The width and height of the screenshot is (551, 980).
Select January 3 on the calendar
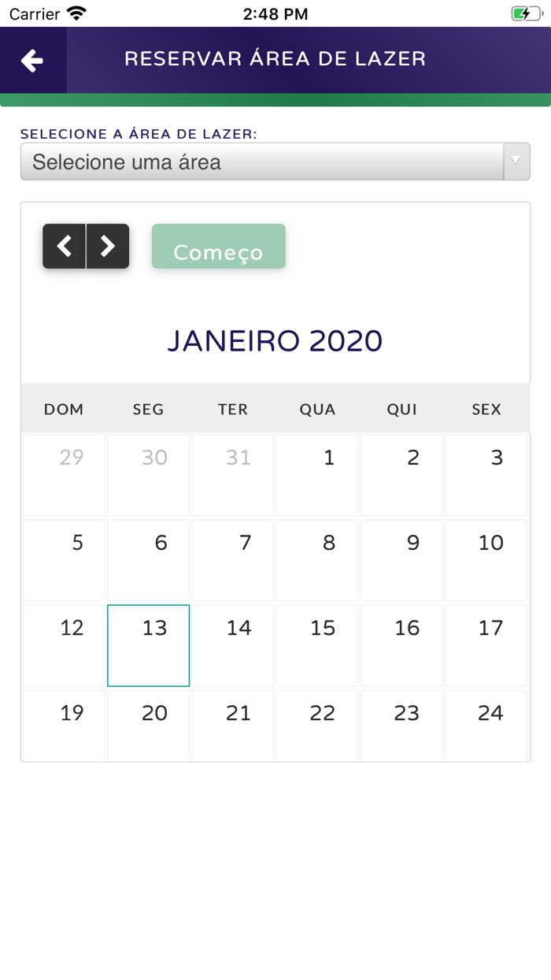(486, 475)
